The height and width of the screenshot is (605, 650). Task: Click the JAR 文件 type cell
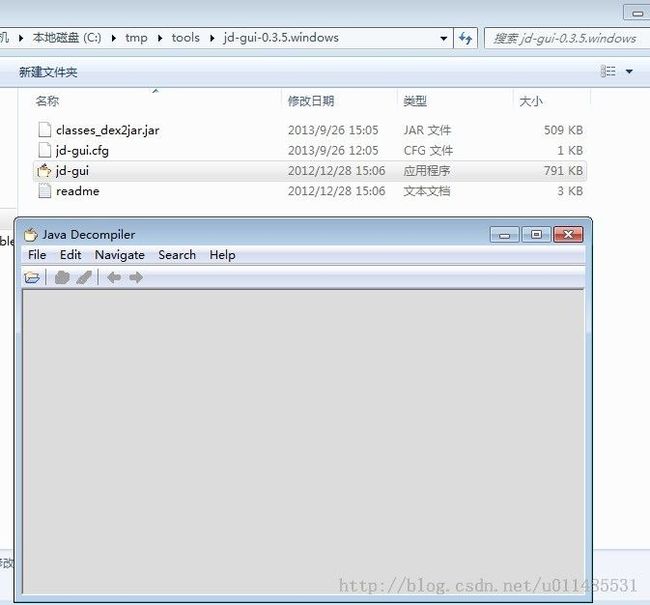pyautogui.click(x=427, y=130)
